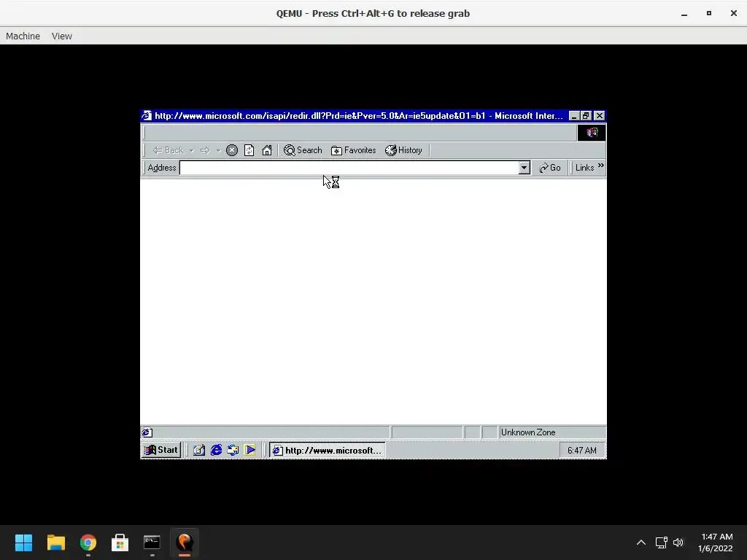Click the Go button
The height and width of the screenshot is (560, 747).
pos(550,168)
